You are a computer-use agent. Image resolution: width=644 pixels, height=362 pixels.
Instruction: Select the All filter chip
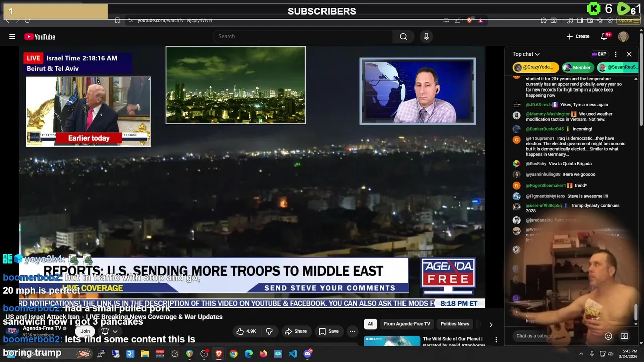pos(370,324)
